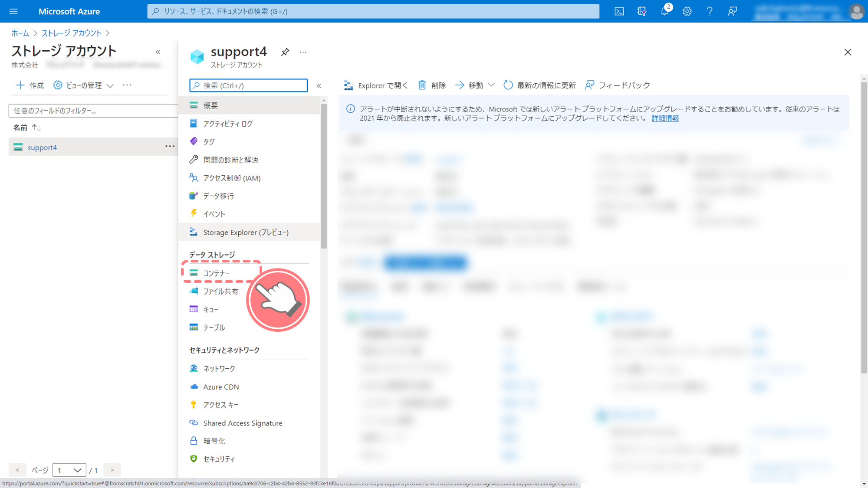This screenshot has height=488, width=868.
Task: Open 問題の診断と解決 menu item
Action: (249, 160)
